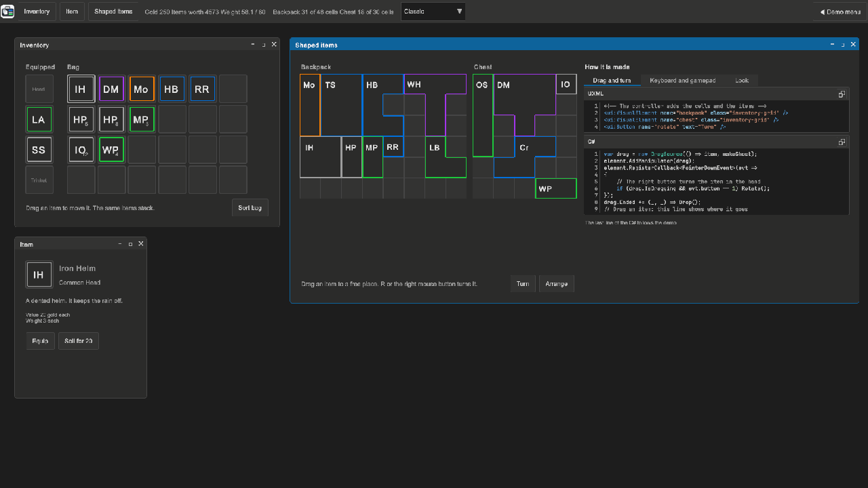This screenshot has height=488, width=868.
Task: Toggle the Item window from the top bar
Action: click(72, 12)
